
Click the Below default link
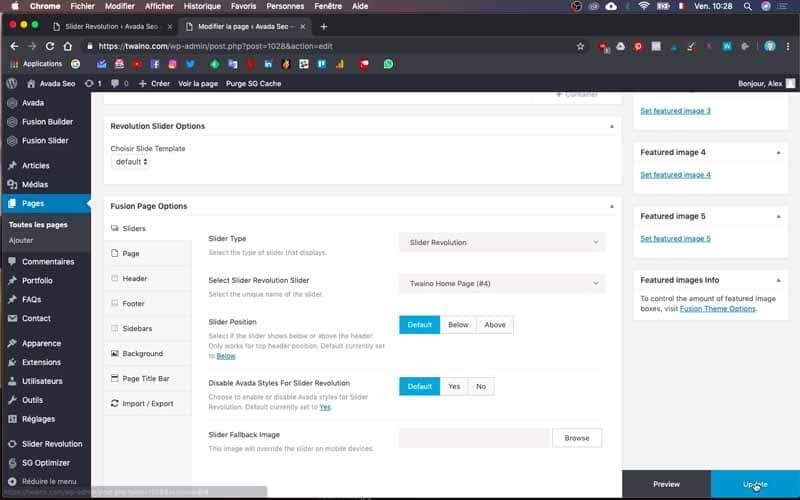click(x=226, y=356)
